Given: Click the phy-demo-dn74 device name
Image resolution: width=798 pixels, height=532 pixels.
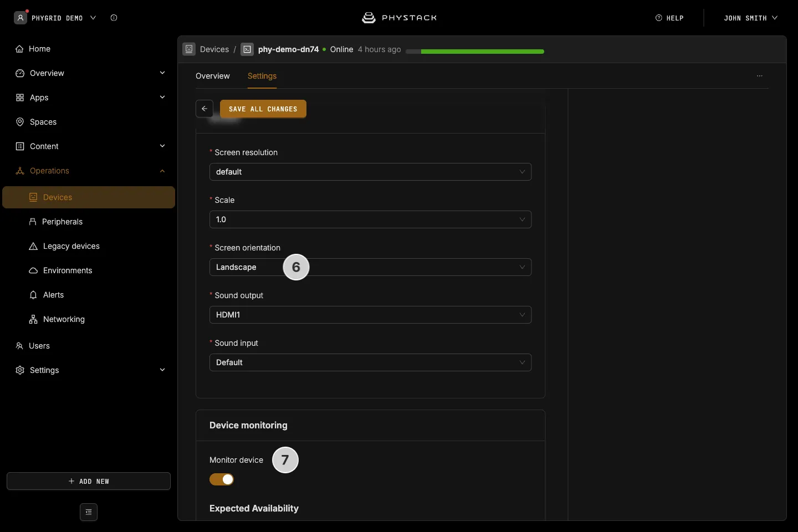Looking at the screenshot, I should 289,49.
